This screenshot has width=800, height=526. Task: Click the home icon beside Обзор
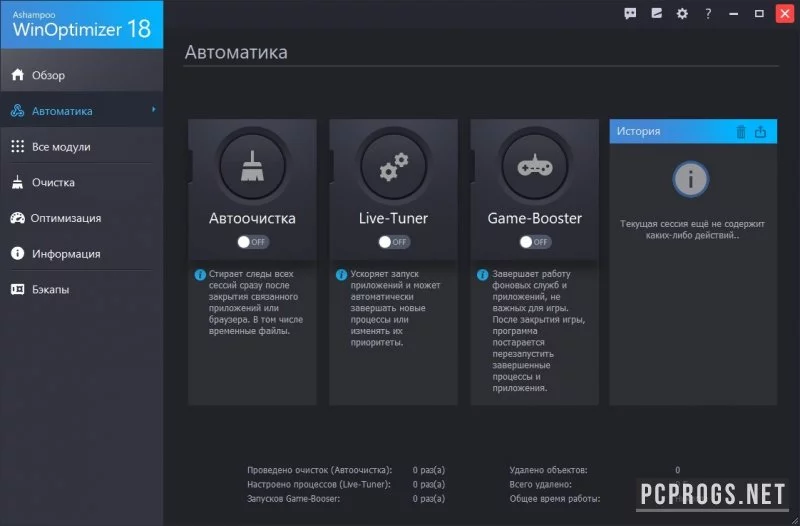click(17, 74)
